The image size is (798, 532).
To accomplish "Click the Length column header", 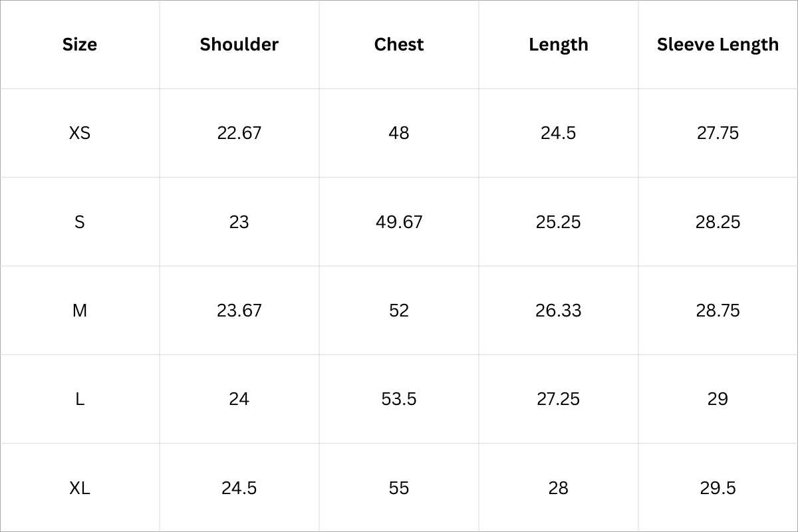I will click(559, 45).
